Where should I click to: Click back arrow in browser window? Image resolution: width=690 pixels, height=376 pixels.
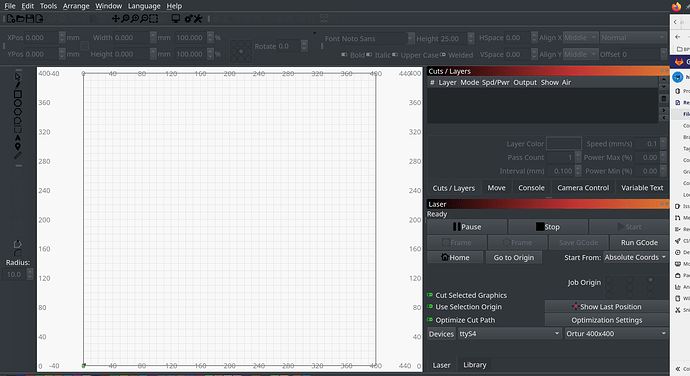pyautogui.click(x=678, y=37)
